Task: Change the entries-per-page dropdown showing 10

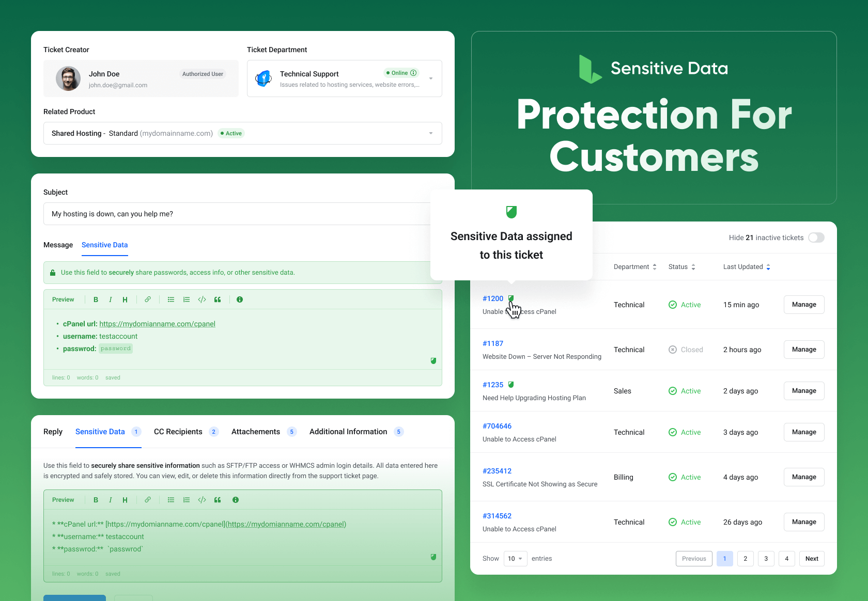Action: pyautogui.click(x=516, y=559)
